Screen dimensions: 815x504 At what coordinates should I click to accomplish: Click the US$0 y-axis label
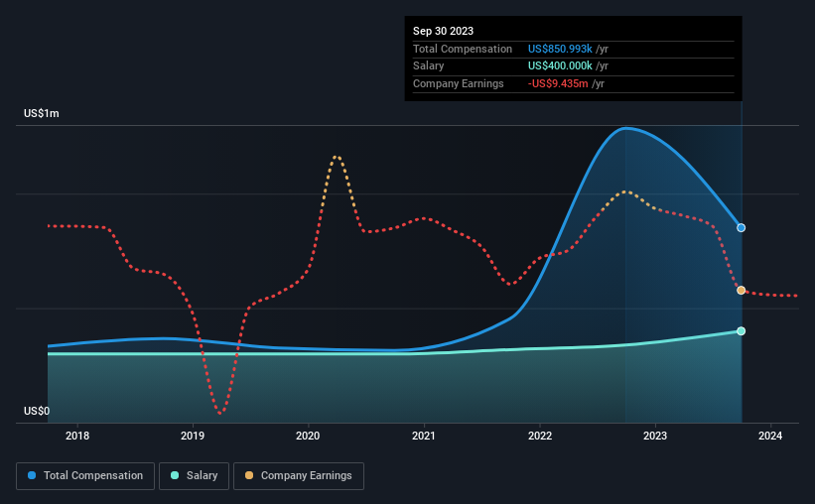[x=37, y=411]
